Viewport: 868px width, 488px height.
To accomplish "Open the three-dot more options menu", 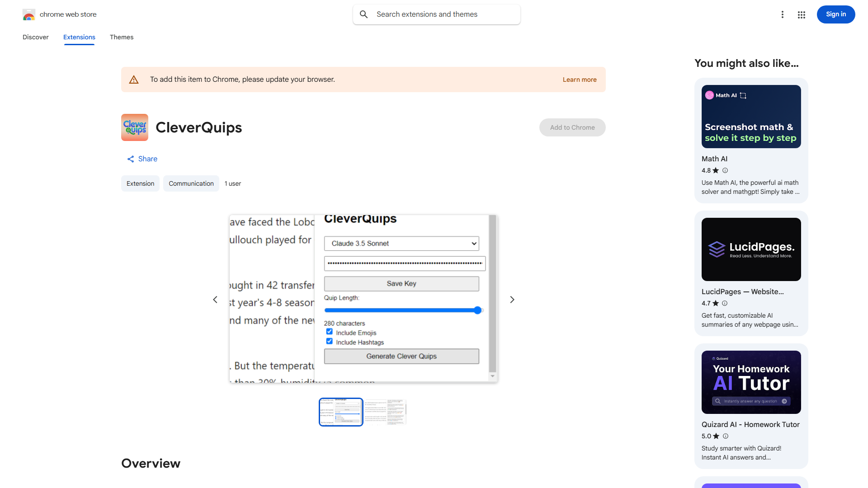I will click(x=782, y=14).
